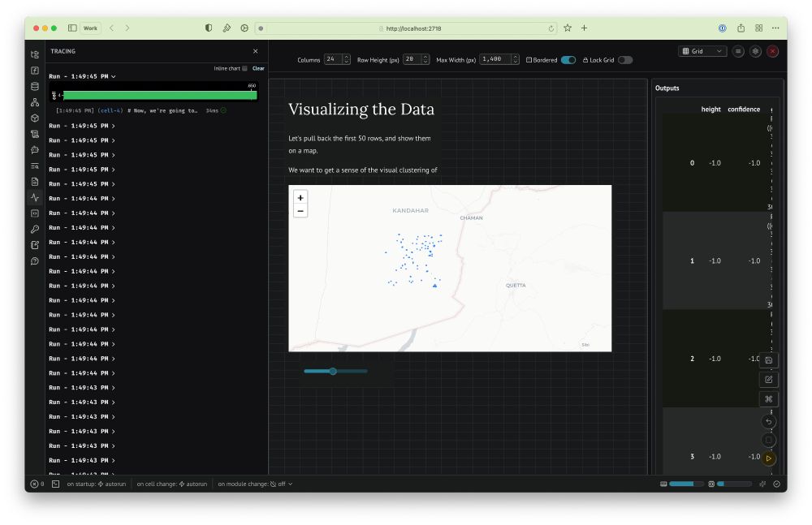This screenshot has height=525, width=812.
Task: Open the data sources database icon
Action: [x=35, y=87]
